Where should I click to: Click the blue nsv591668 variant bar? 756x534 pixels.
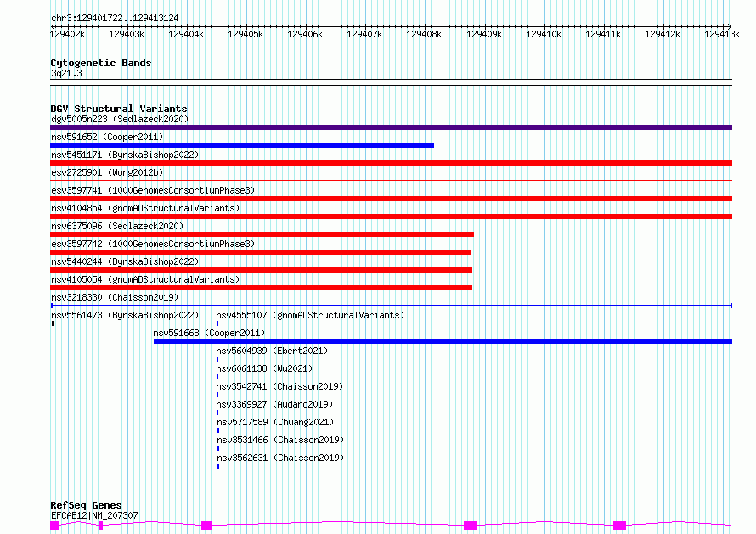coord(443,341)
